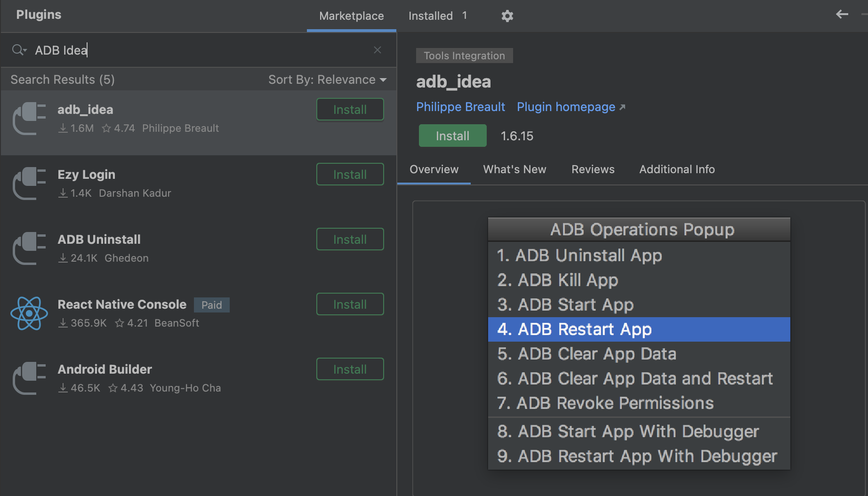Screen dimensions: 868x496
Task: Click the green Install button in details
Action: click(452, 136)
